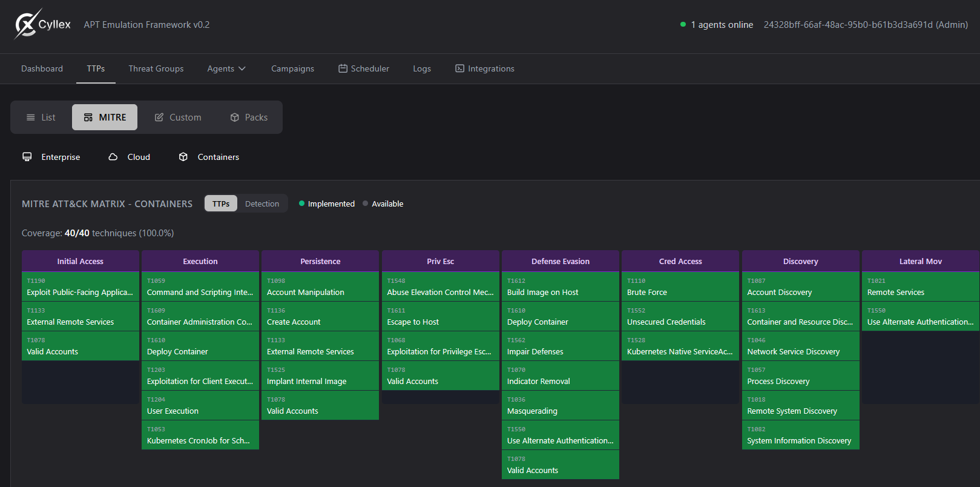Switch matrix view to Detection
The width and height of the screenshot is (980, 487).
pos(262,204)
